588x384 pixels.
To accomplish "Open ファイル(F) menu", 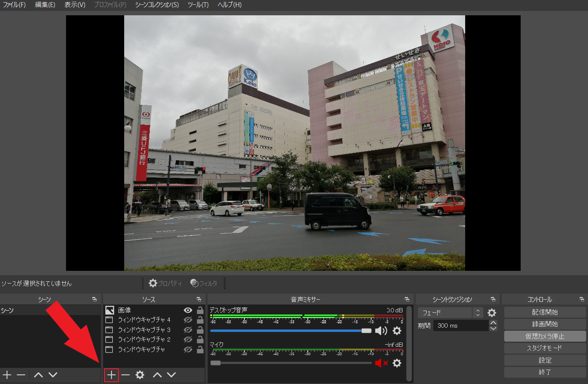I will pos(14,5).
